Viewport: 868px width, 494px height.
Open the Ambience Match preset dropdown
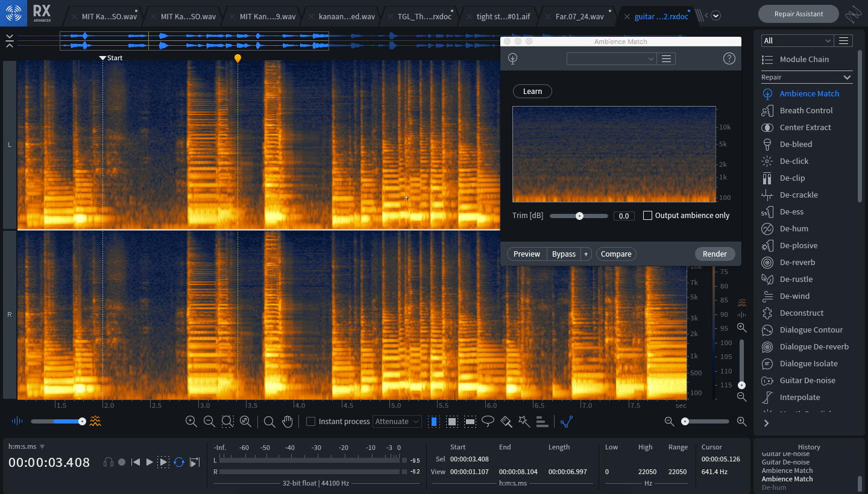tap(611, 58)
